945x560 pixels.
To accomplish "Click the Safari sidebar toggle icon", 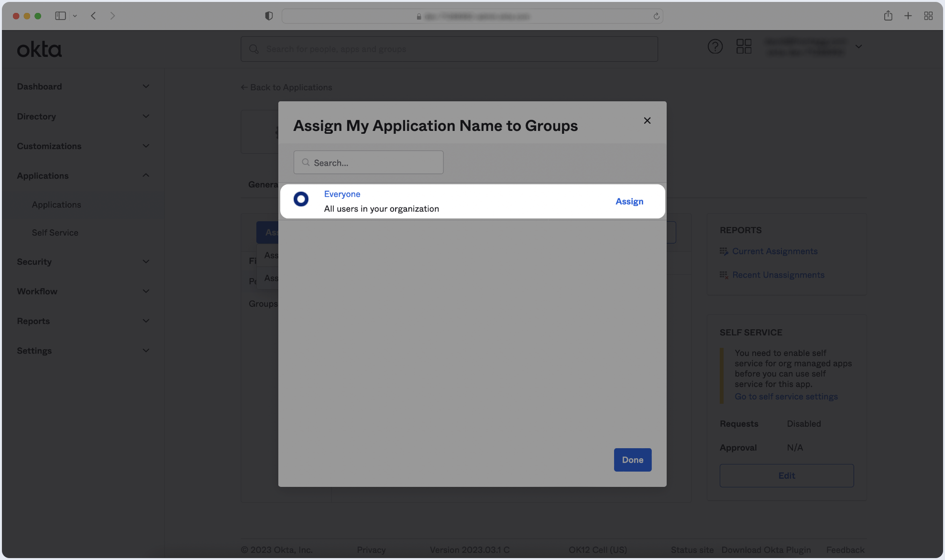I will point(60,16).
